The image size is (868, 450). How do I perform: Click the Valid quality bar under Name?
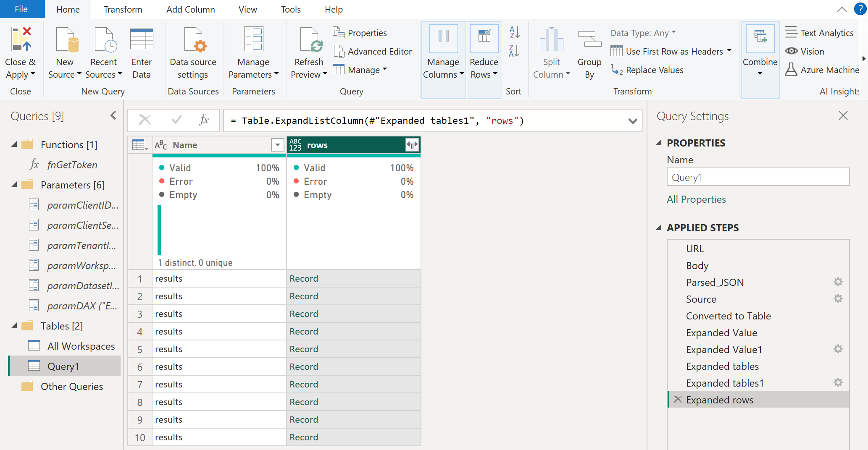(x=159, y=229)
